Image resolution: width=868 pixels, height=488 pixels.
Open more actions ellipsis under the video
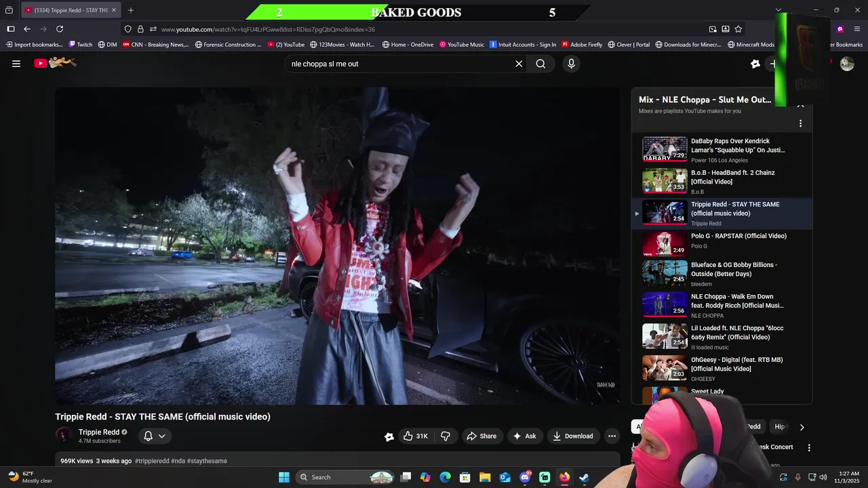click(612, 436)
